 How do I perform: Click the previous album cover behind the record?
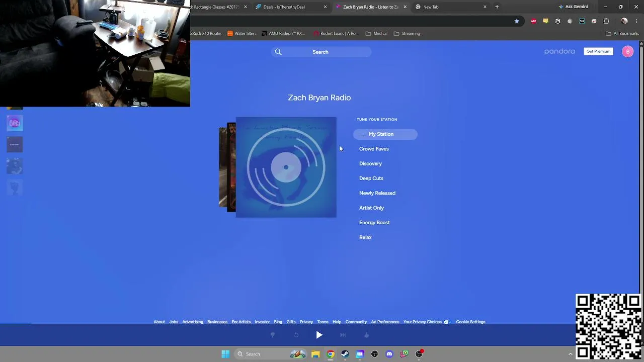(x=231, y=167)
